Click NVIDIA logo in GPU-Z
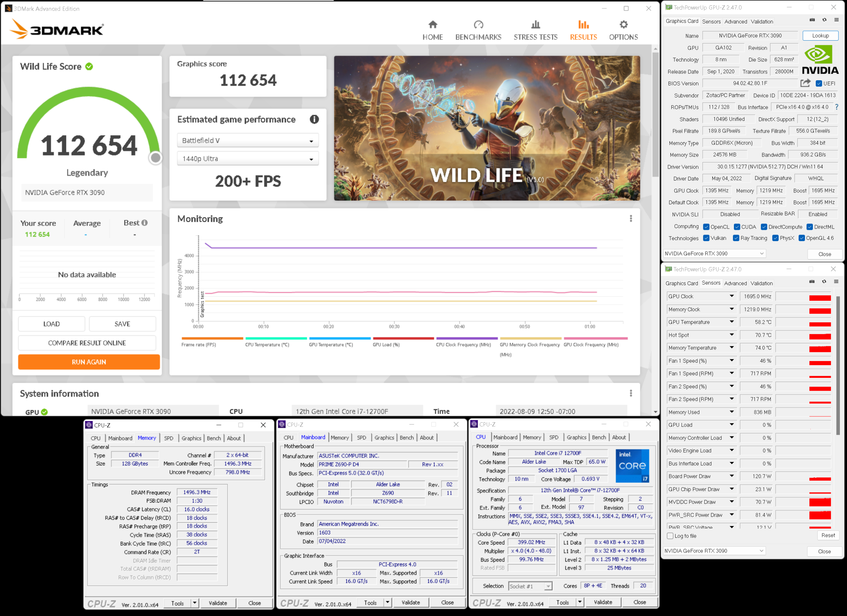The image size is (847, 616). 820,60
